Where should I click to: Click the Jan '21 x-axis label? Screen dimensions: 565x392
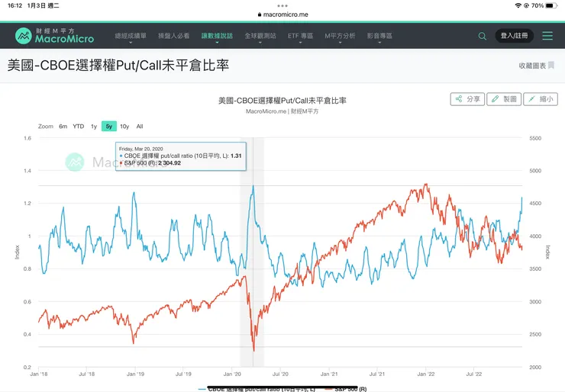click(329, 374)
